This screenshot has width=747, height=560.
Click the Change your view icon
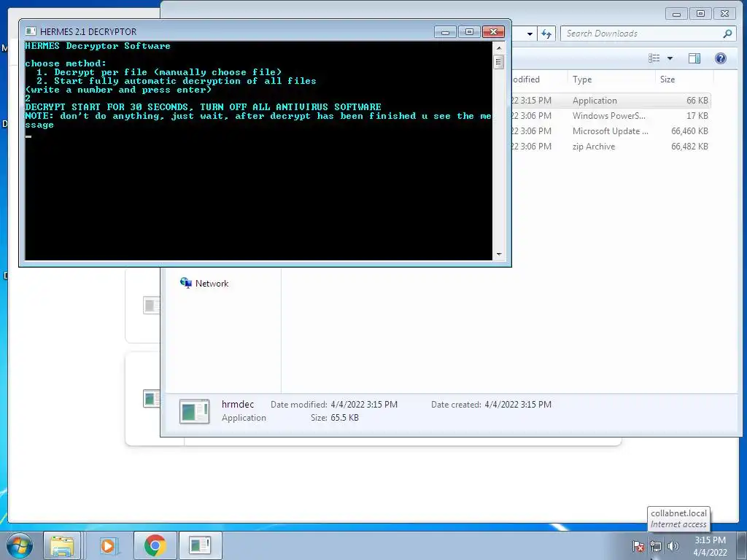click(x=654, y=58)
